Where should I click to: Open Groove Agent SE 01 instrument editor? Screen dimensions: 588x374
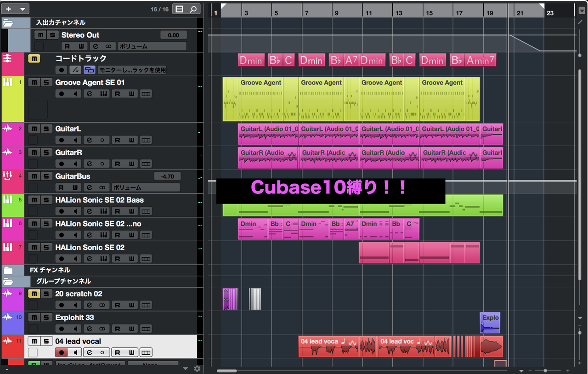point(104,94)
